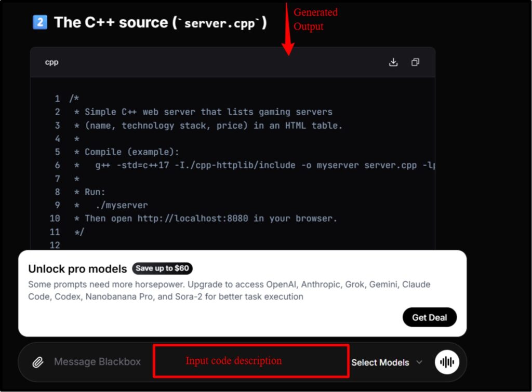Collapse the code block language selector
The width and height of the screenshot is (532, 392).
51,62
